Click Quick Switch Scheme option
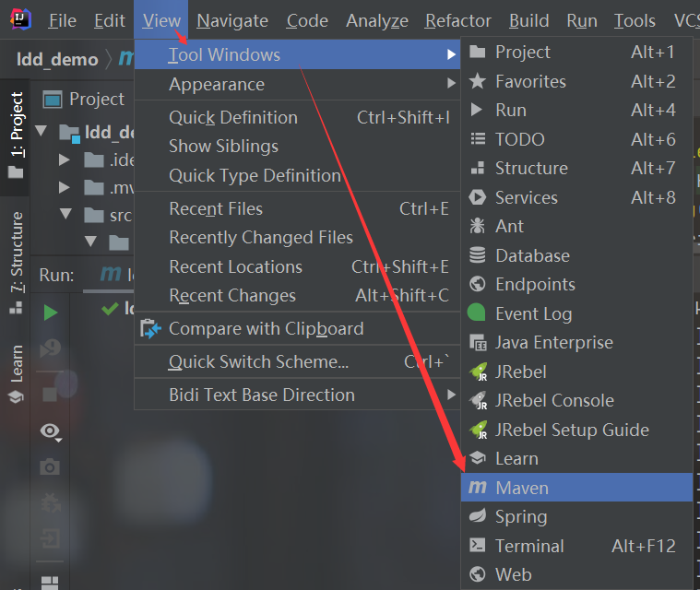The image size is (700, 590). 258,361
